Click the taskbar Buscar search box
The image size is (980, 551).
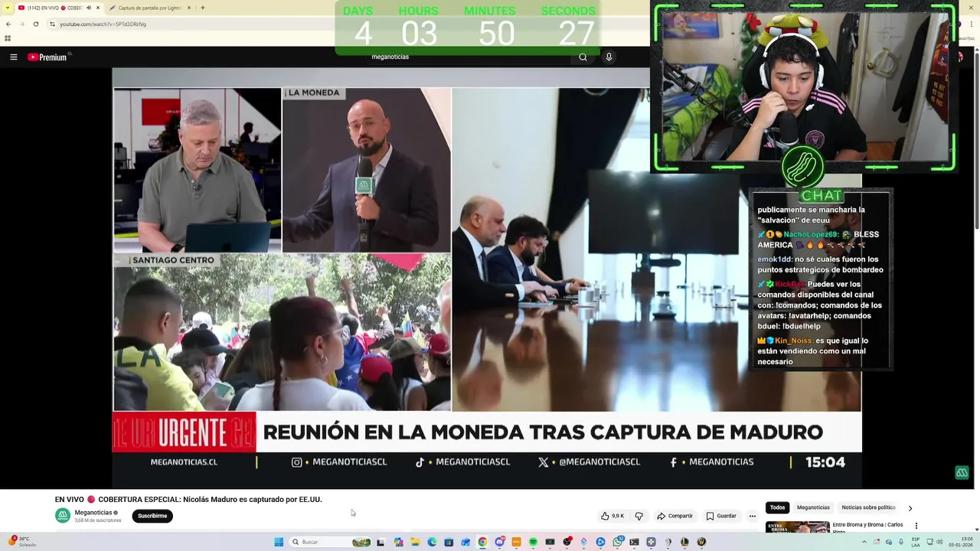pos(331,542)
